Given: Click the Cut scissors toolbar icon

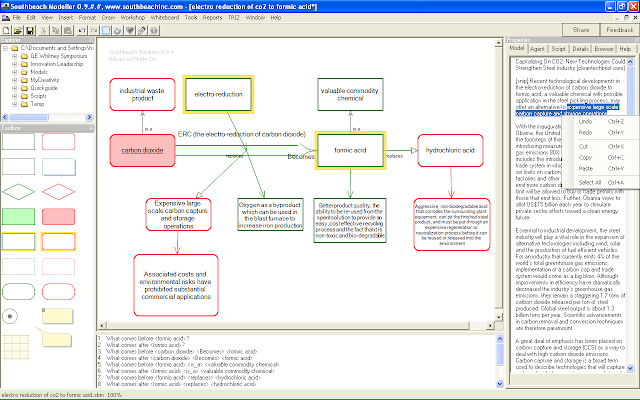Looking at the screenshot, I should click(x=44, y=31).
